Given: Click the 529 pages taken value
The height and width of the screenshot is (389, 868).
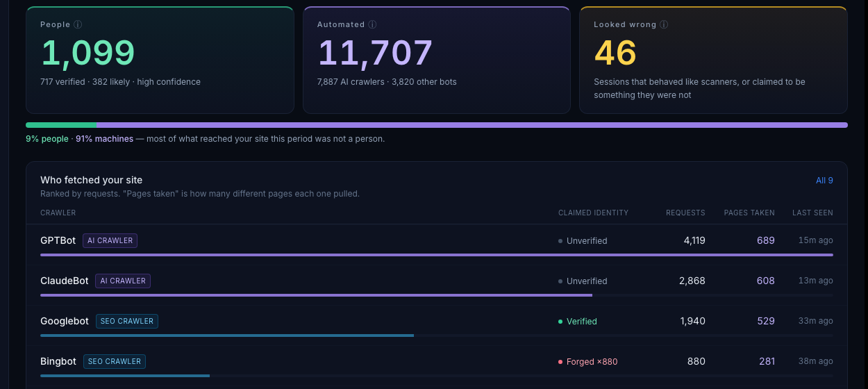Looking at the screenshot, I should point(766,321).
